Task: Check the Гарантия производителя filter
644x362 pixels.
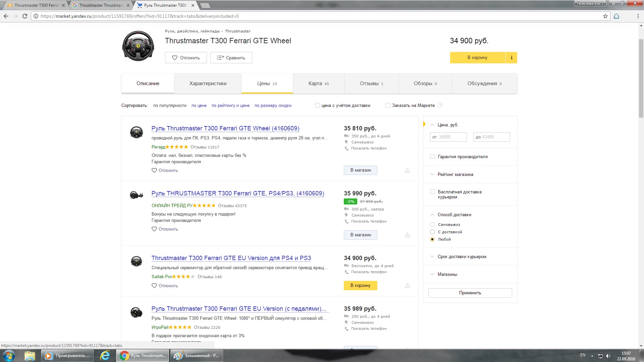Action: 432,157
